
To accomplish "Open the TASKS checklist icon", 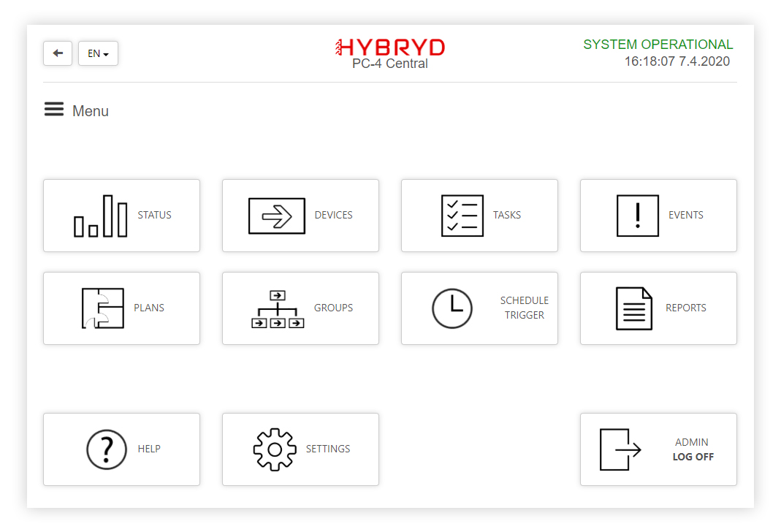I will pos(462,216).
